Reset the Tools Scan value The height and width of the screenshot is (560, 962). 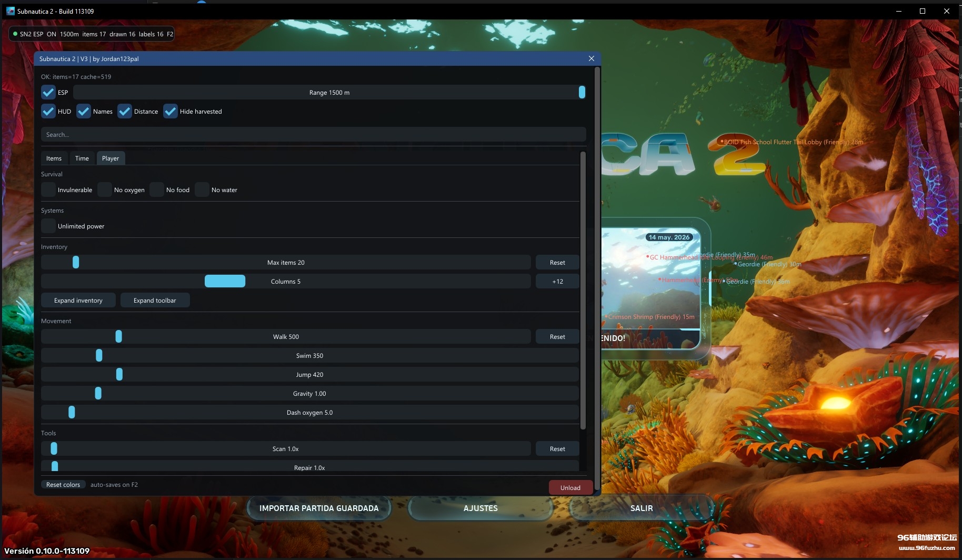click(557, 449)
